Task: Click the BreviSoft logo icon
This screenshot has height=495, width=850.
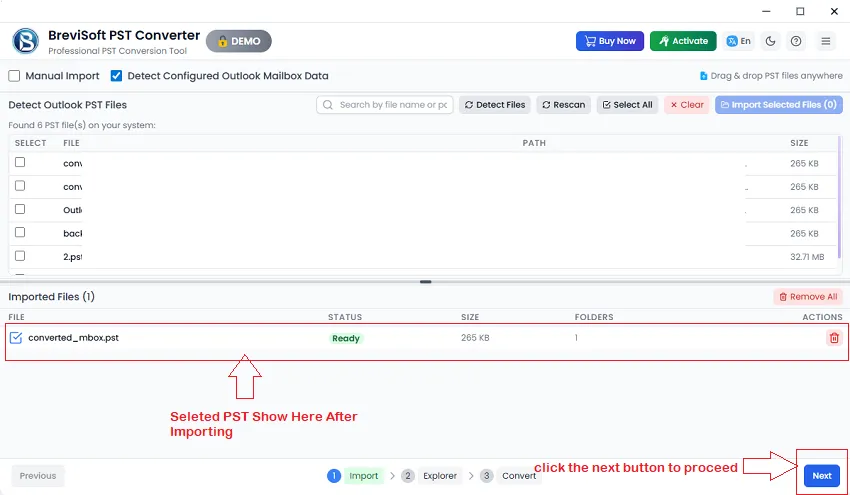Action: (x=25, y=41)
